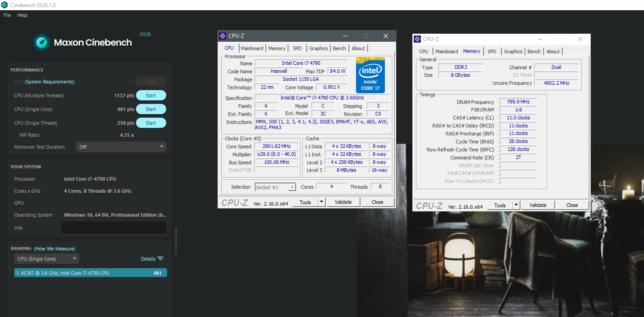644x317 pixels.
Task: Click the disabled GPU Start button
Action: click(x=151, y=82)
